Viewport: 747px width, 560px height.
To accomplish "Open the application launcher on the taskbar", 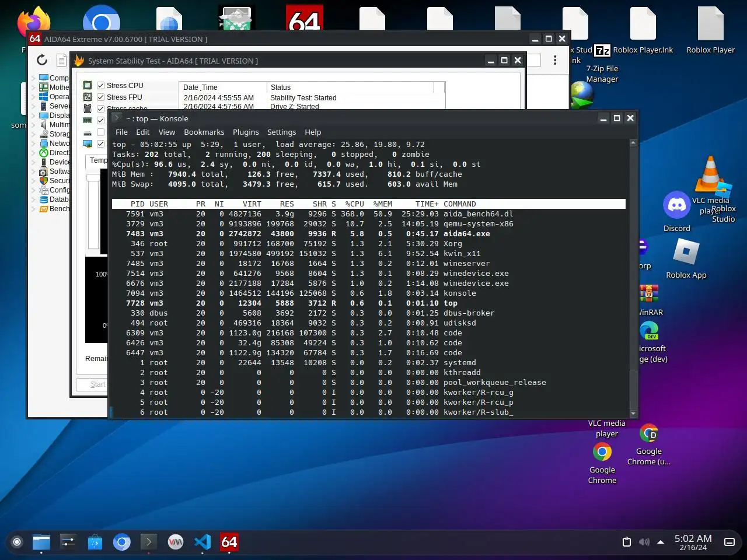I will point(17,542).
